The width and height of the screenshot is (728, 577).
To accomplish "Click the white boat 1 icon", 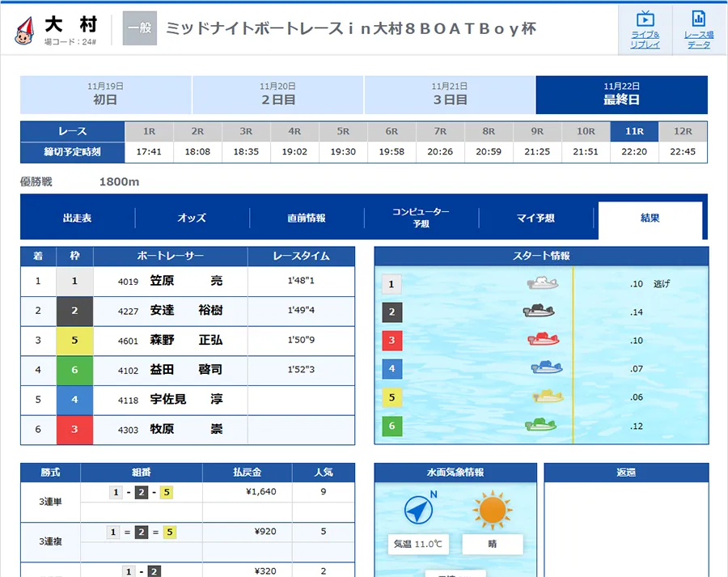I will coord(542,283).
